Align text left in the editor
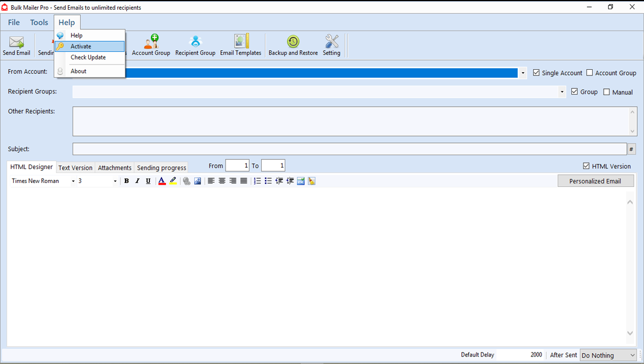644x364 pixels. [x=211, y=181]
